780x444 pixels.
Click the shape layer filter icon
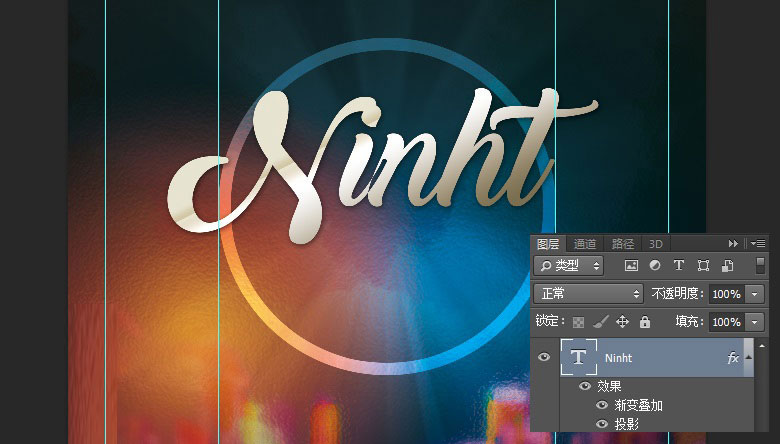[703, 266]
